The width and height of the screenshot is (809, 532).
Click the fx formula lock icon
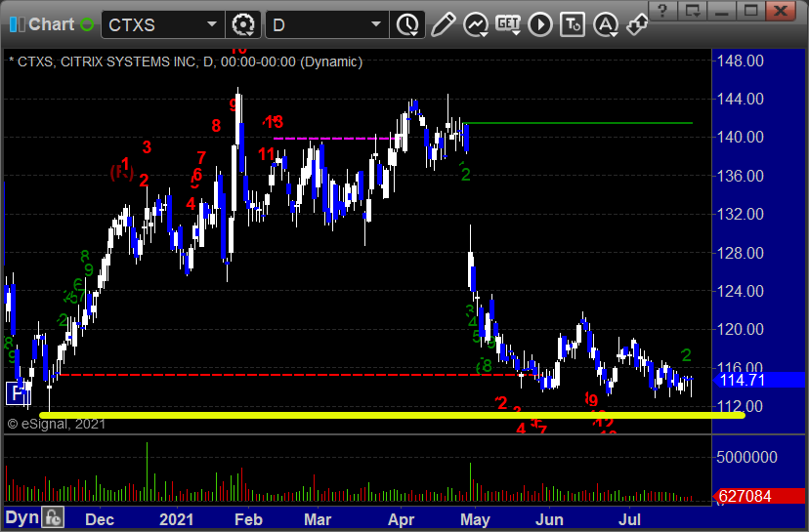(x=53, y=517)
